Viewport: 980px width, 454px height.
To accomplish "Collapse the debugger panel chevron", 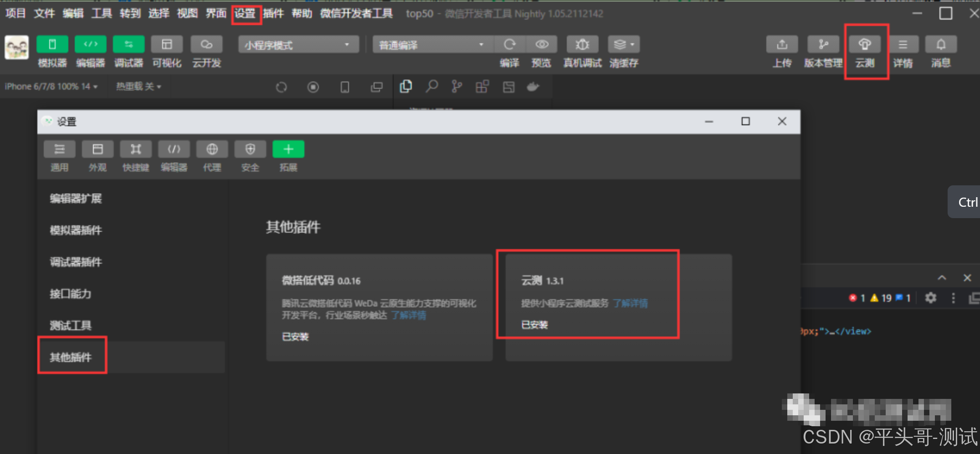I will 942,278.
